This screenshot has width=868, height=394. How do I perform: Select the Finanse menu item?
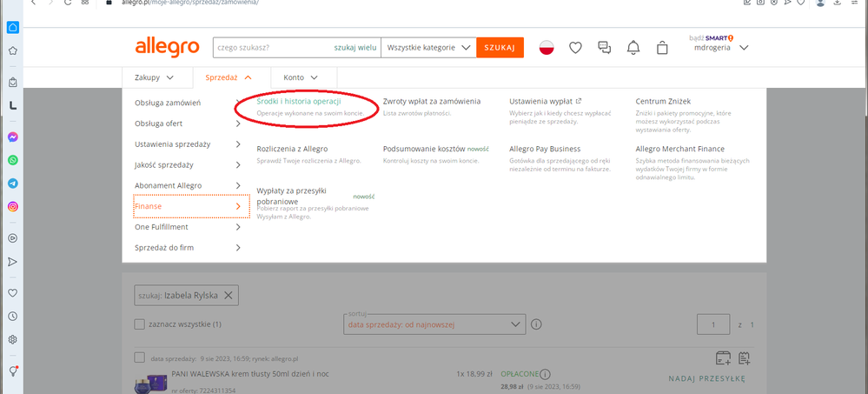tap(191, 206)
